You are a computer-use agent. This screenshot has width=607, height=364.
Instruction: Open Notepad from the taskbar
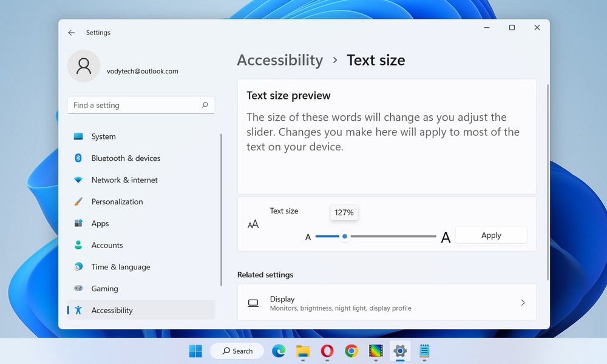[x=424, y=351]
